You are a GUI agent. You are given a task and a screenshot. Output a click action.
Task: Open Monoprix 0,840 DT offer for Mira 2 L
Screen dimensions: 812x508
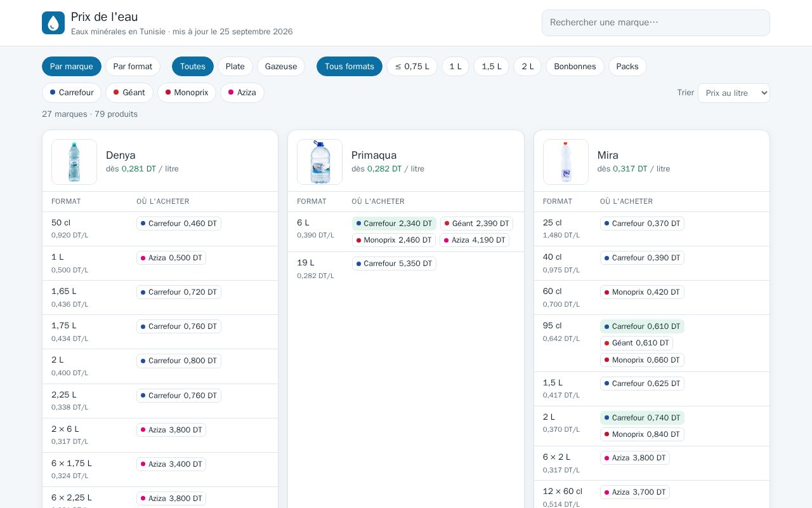[x=642, y=434]
